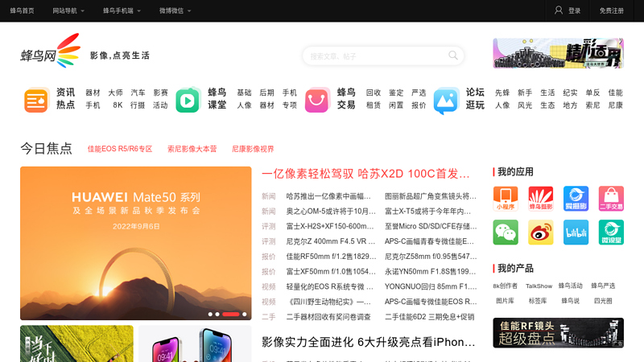
Task: Open the 精彩适界 banner ad
Action: pyautogui.click(x=558, y=53)
